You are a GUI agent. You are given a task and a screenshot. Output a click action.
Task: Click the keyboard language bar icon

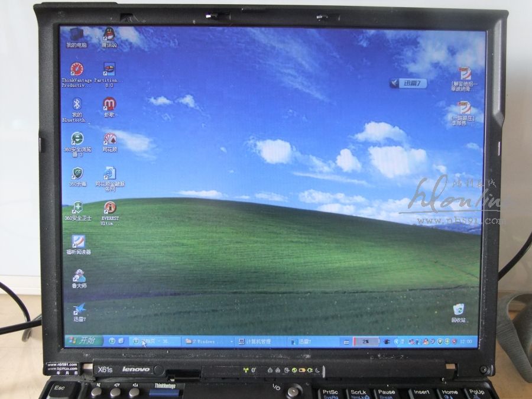point(346,342)
